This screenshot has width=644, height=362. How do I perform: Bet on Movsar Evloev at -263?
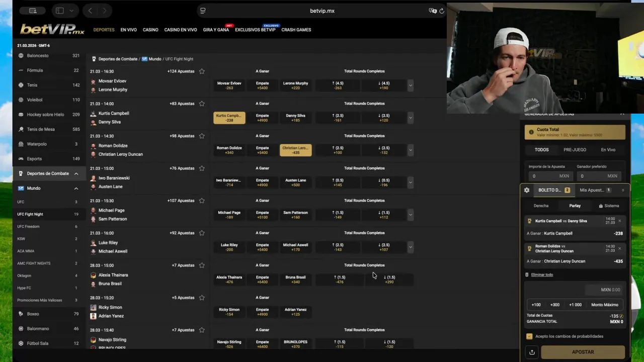(x=229, y=85)
